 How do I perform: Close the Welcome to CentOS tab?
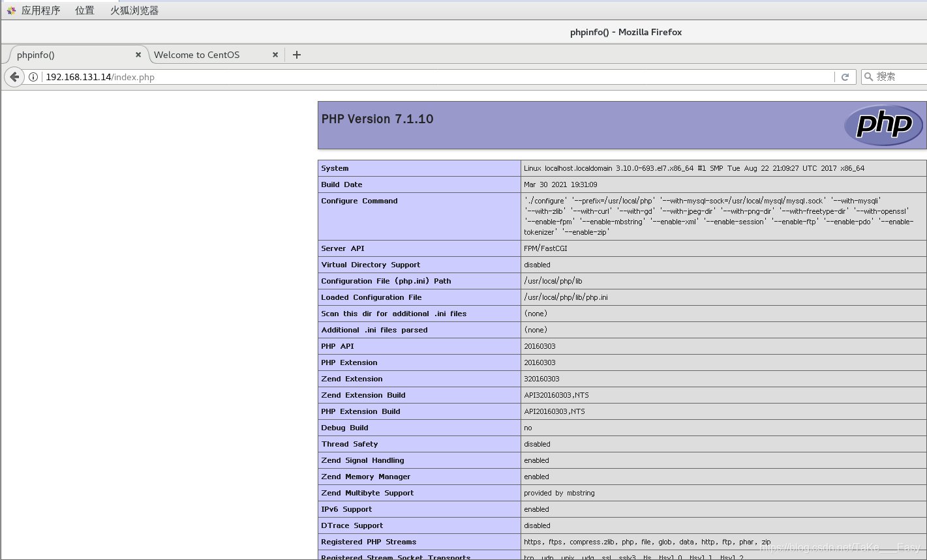click(275, 55)
